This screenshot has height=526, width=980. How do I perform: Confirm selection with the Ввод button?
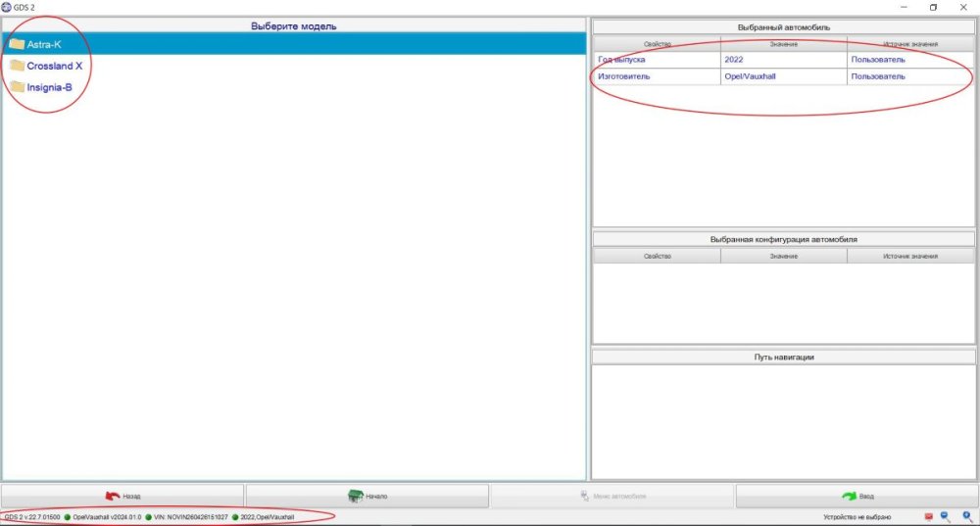point(857,496)
